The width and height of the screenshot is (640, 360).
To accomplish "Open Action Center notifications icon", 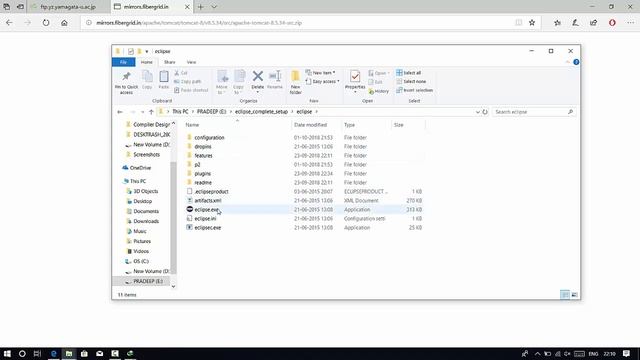I will pyautogui.click(x=627, y=353).
